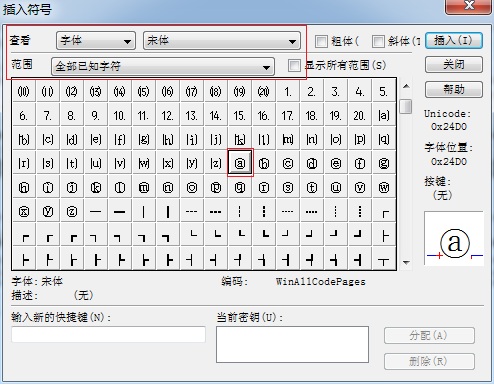Choose the '1.' numbered-period symbol
The width and height of the screenshot is (494, 386).
(x=288, y=91)
